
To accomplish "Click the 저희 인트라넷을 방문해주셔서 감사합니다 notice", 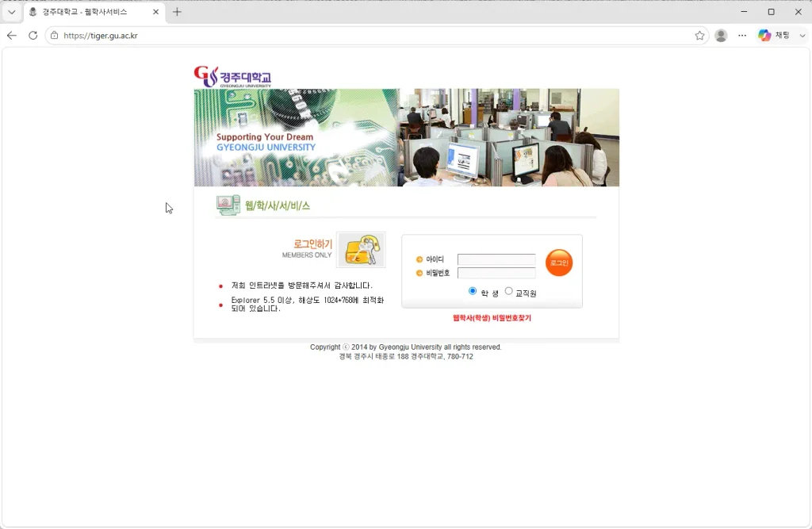I will point(302,286).
